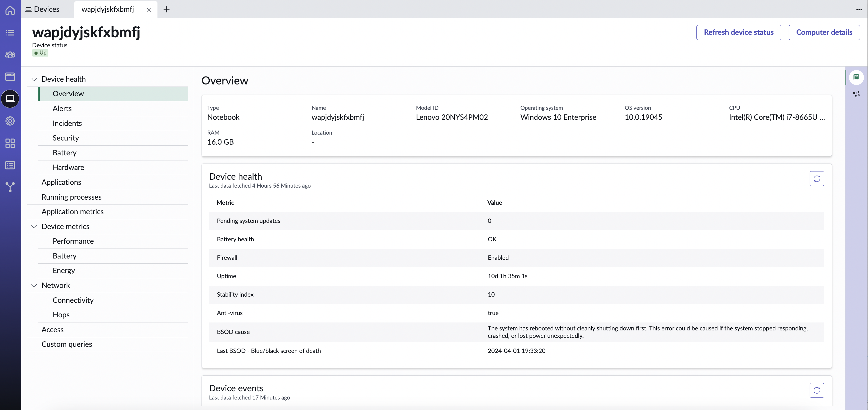Click the CPU Intel Core i7-8665U value
The image size is (868, 410).
(x=777, y=117)
